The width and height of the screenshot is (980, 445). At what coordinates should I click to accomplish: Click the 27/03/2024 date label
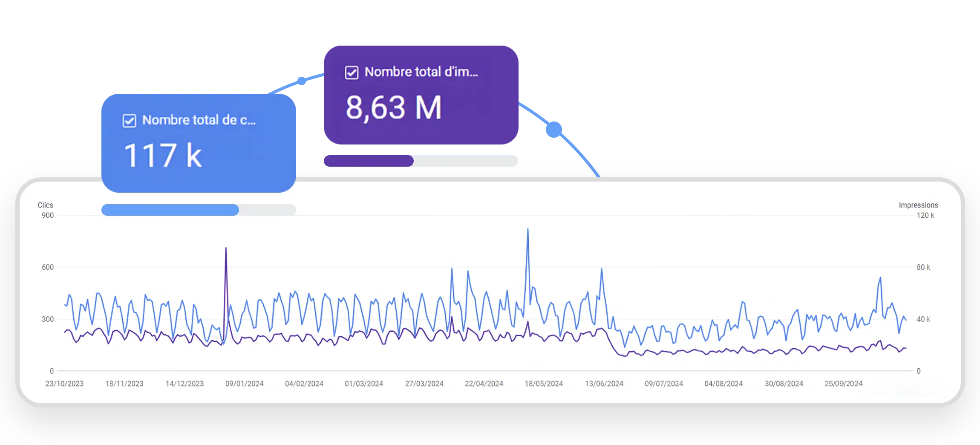(424, 384)
